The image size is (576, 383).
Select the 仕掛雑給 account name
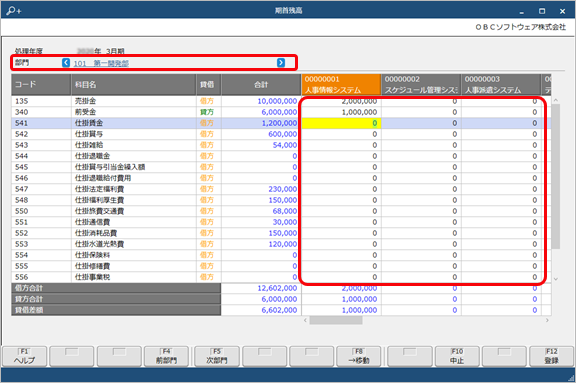pos(89,145)
